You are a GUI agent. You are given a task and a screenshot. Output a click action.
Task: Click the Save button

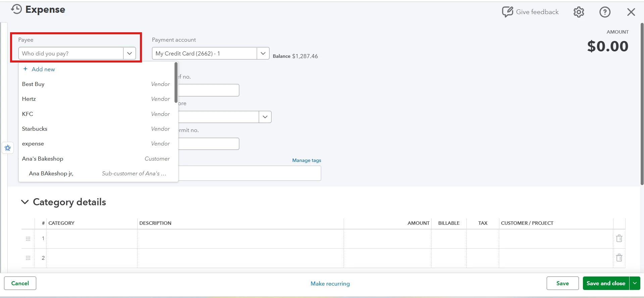point(562,283)
